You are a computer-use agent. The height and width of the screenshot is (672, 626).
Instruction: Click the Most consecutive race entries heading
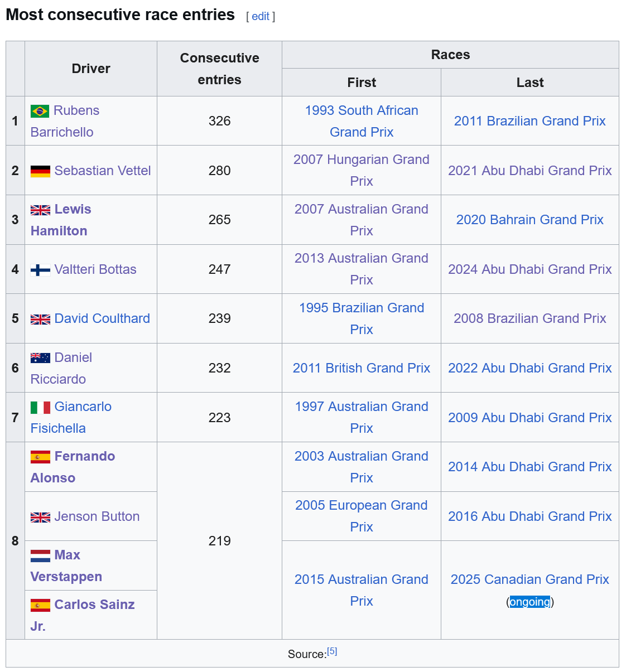click(x=120, y=14)
